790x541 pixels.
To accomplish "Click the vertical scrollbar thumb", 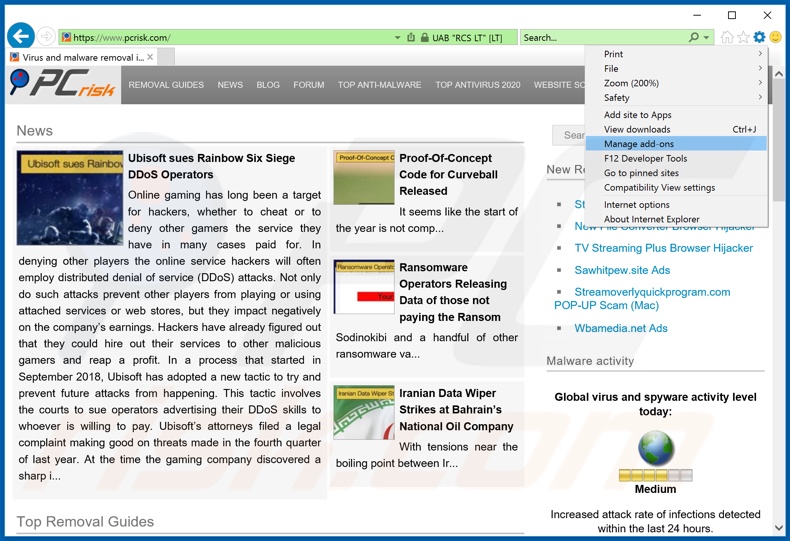I will click(778, 141).
